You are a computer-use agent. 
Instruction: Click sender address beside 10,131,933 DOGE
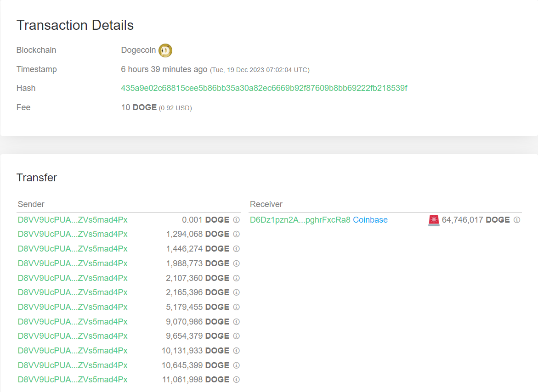(72, 351)
